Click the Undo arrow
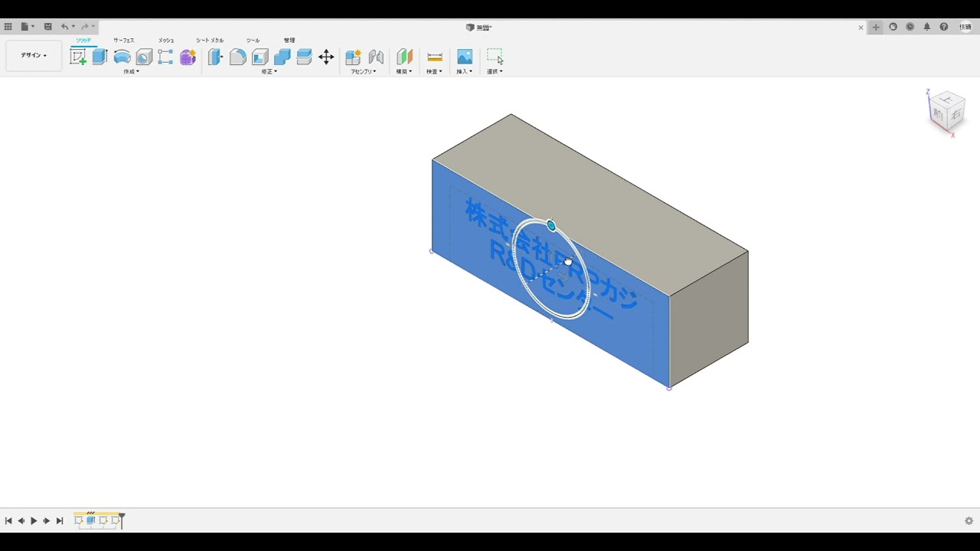This screenshot has height=551, width=980. coord(65,27)
